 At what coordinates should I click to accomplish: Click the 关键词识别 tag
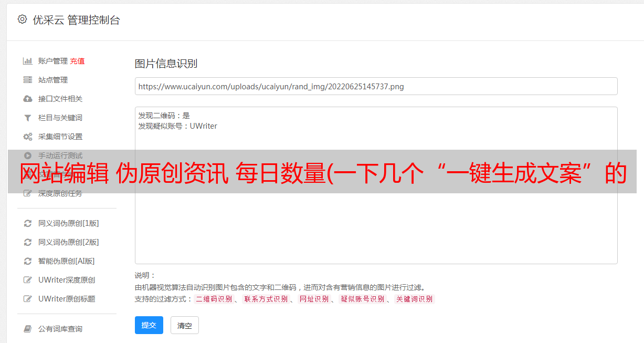[415, 299]
